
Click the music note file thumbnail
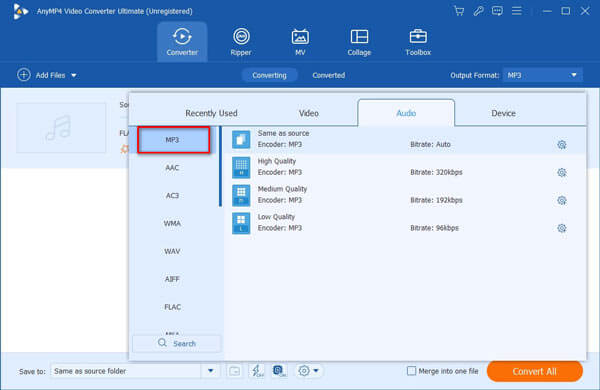61,127
